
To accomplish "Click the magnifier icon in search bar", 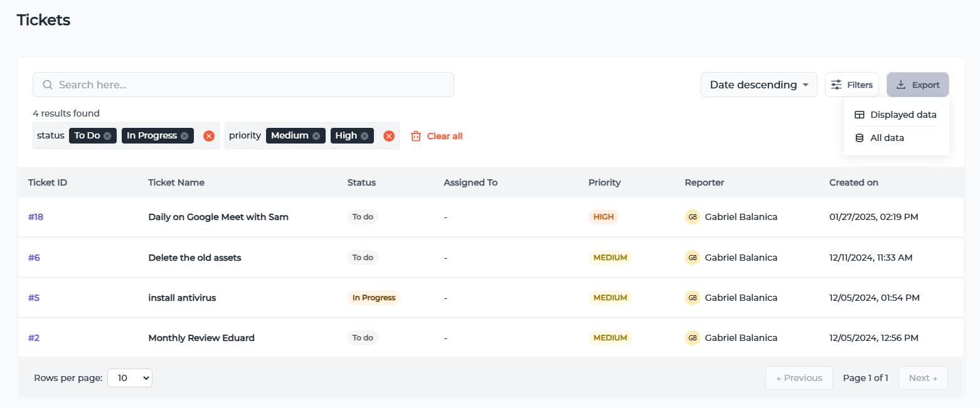I will point(47,85).
